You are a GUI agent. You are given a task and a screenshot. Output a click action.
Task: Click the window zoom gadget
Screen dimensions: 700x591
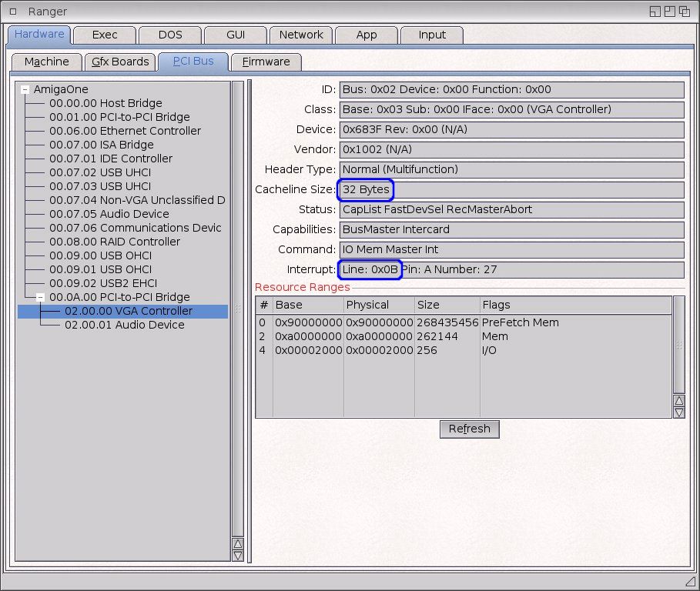[x=670, y=12]
